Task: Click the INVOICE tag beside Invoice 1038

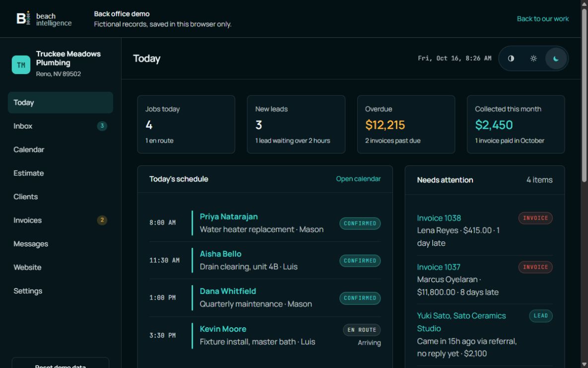Action: click(x=535, y=218)
